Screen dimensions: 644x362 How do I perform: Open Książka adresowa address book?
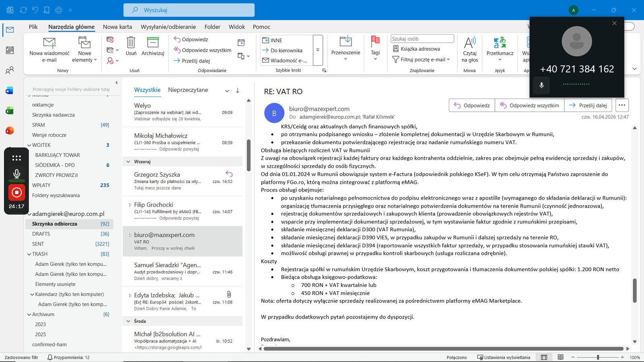click(416, 49)
